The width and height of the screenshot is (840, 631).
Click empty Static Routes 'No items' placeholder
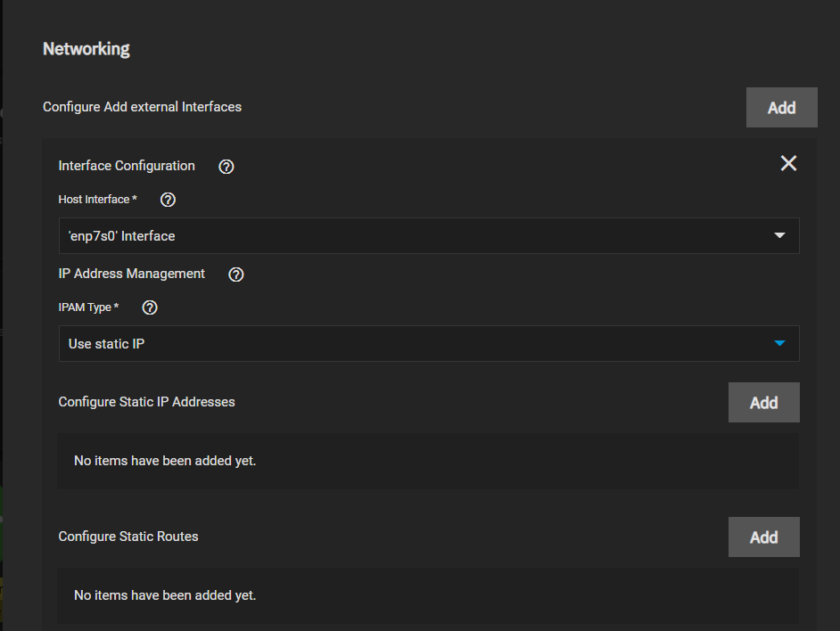(165, 595)
